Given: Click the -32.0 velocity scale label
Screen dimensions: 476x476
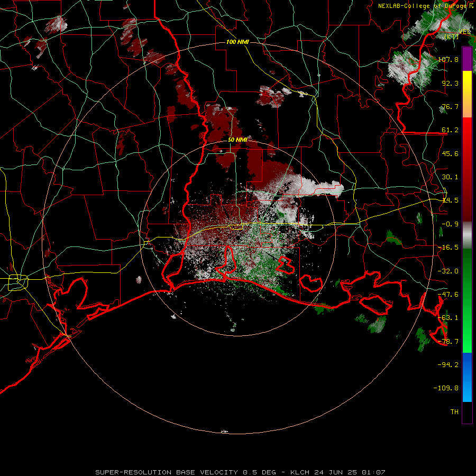Looking at the screenshot, I should (x=448, y=271).
